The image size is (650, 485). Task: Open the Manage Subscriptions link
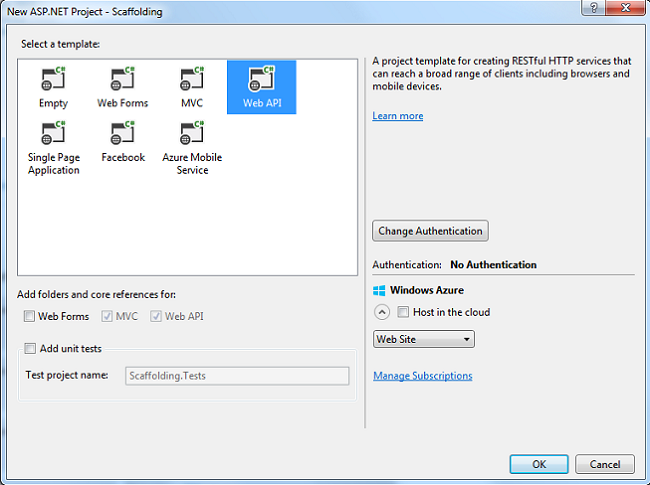click(x=422, y=376)
